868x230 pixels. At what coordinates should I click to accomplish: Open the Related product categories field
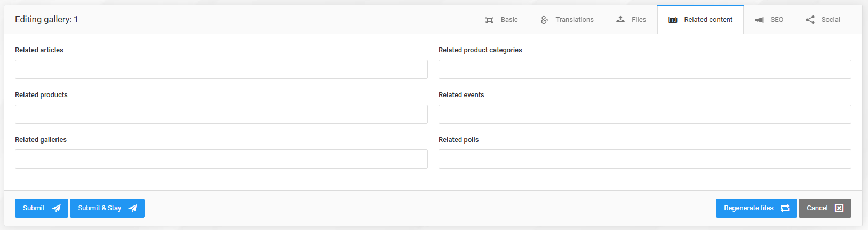coord(645,69)
